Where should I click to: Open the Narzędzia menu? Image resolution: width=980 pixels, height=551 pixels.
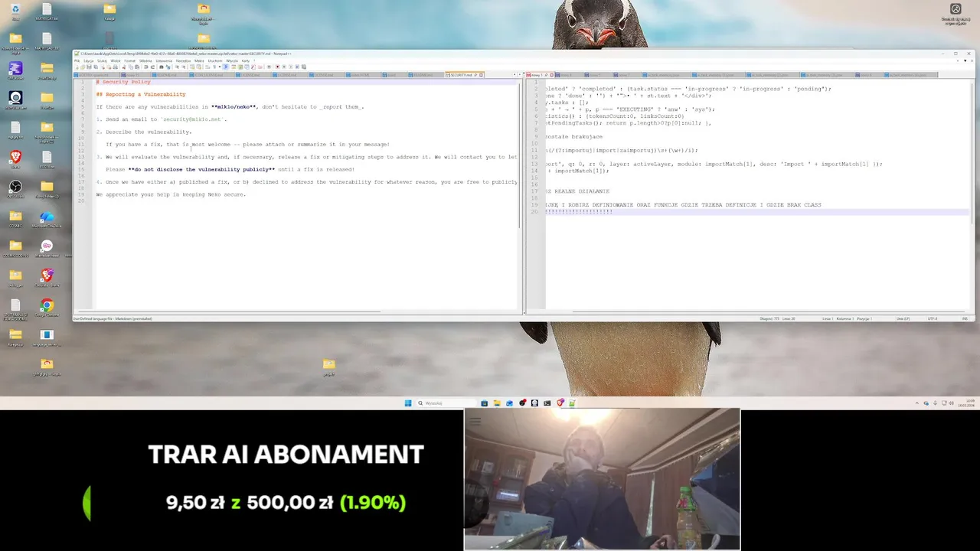183,60
